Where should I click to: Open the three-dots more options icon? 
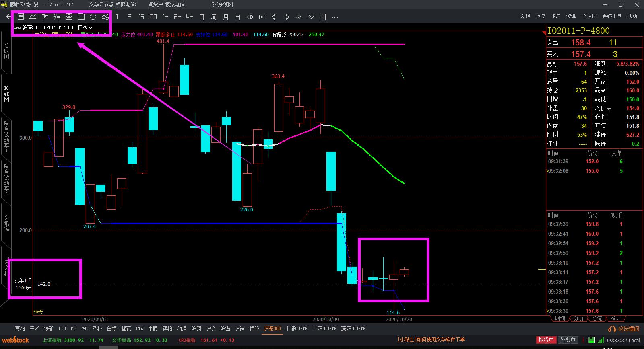click(x=334, y=17)
